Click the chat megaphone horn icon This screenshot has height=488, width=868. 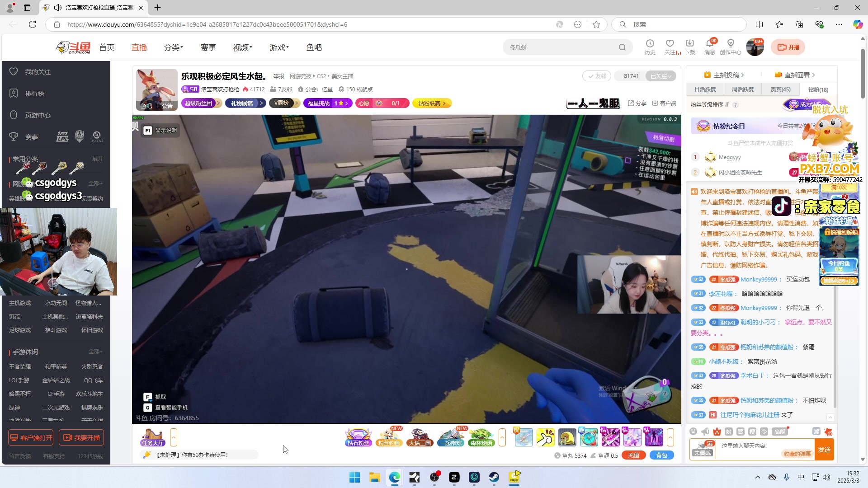tap(705, 432)
